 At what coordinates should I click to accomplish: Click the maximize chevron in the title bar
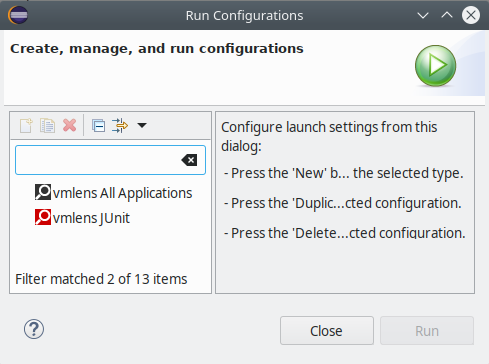pos(447,15)
